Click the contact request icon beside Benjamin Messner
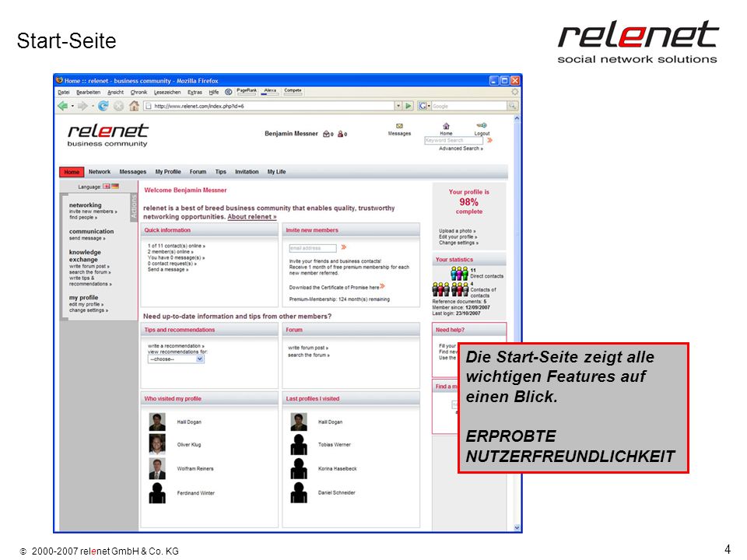The height and width of the screenshot is (560, 747). (x=341, y=134)
